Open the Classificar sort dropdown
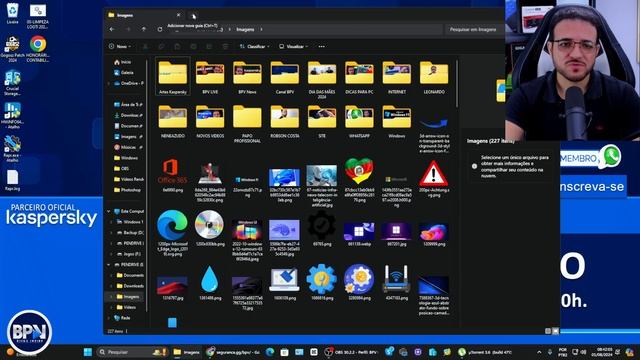Screen dimensions: 640x360 (254, 47)
